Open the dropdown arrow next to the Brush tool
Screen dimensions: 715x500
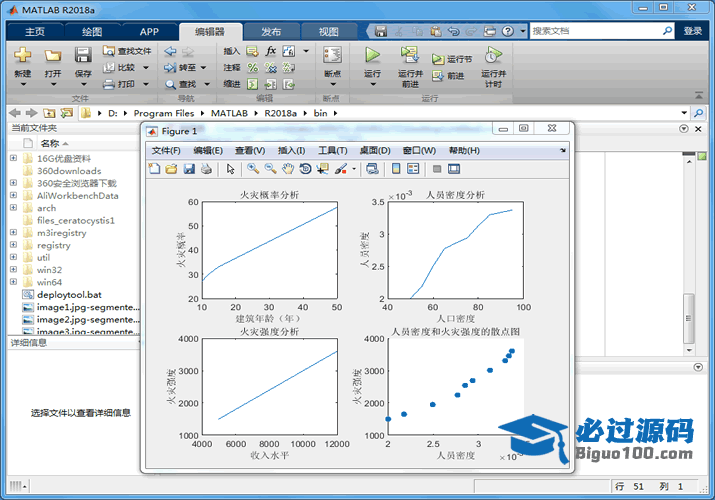click(354, 169)
